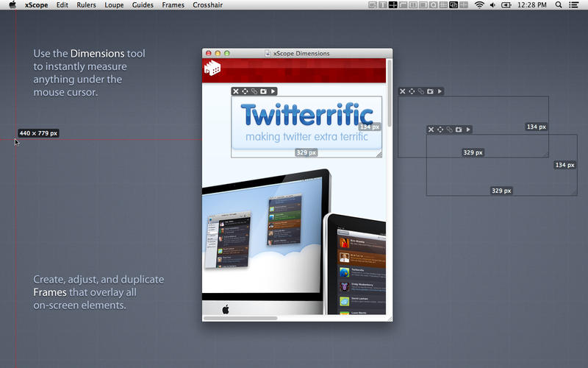The image size is (588, 368).
Task: Open the Guides menu
Action: [143, 5]
